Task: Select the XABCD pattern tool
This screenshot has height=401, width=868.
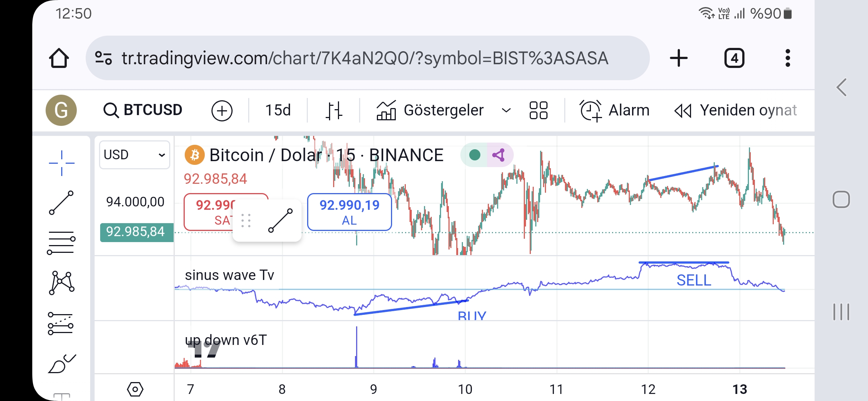Action: tap(62, 283)
